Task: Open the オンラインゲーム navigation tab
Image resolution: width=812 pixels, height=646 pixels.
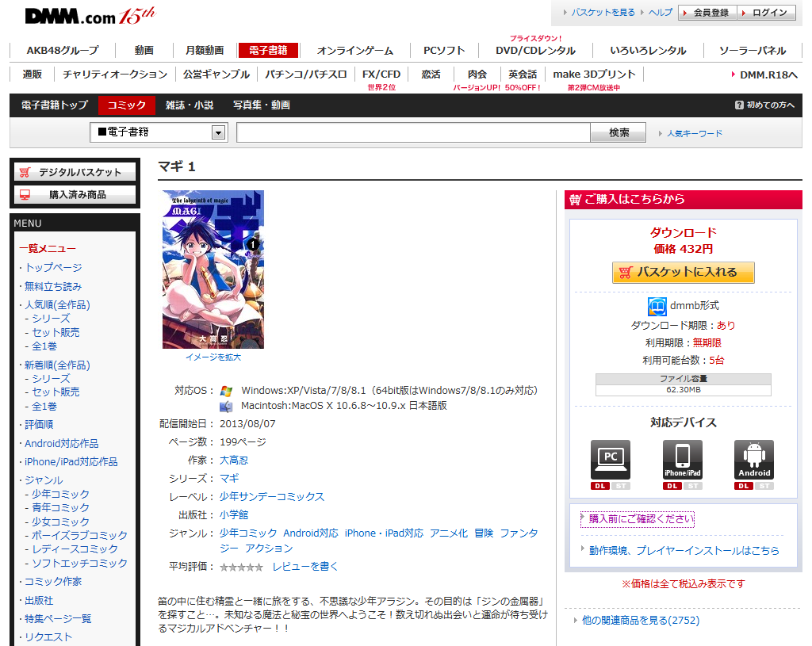Action: (354, 50)
